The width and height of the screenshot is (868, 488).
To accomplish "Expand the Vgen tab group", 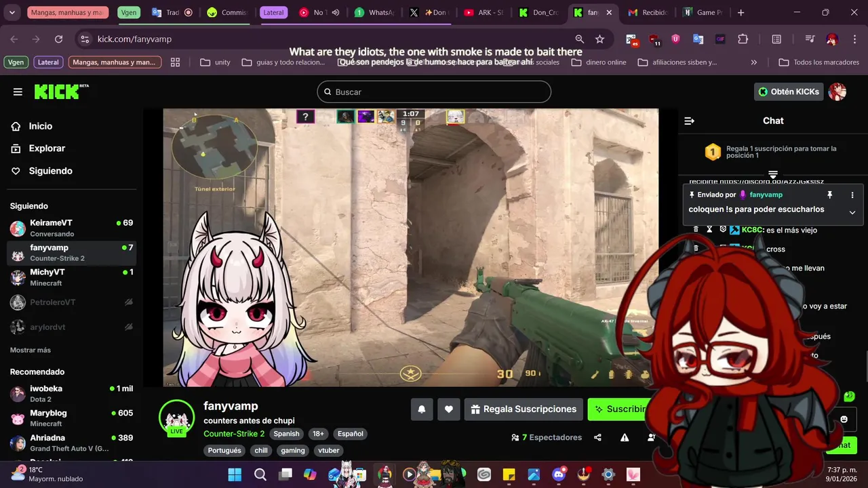I will 129,12.
